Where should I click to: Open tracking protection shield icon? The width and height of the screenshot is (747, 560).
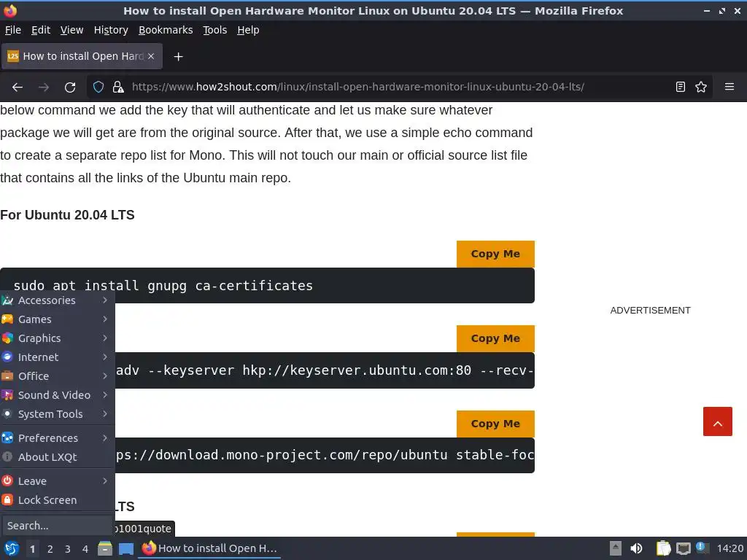tap(98, 87)
